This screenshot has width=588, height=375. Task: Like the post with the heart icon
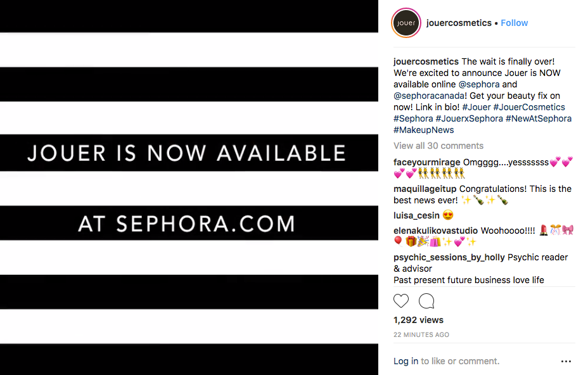pyautogui.click(x=401, y=301)
